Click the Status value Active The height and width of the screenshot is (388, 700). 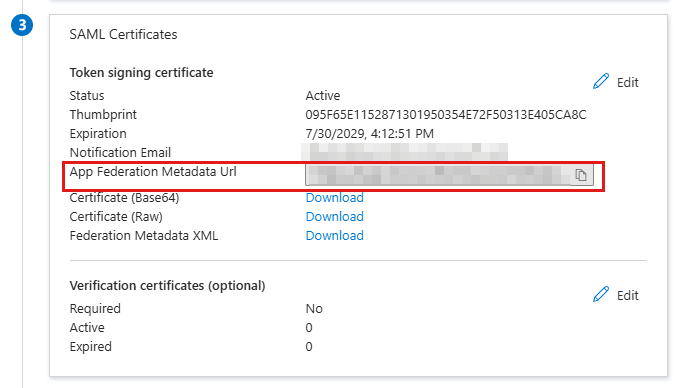pos(323,96)
